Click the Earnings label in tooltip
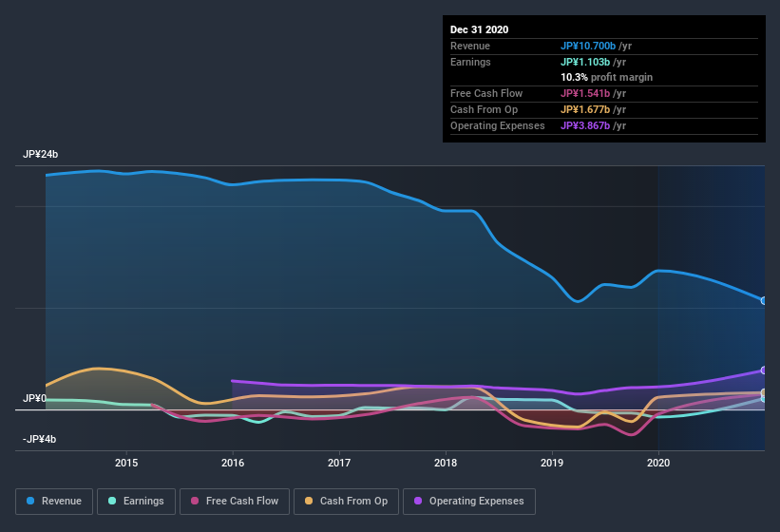This screenshot has height=532, width=780. click(x=470, y=62)
